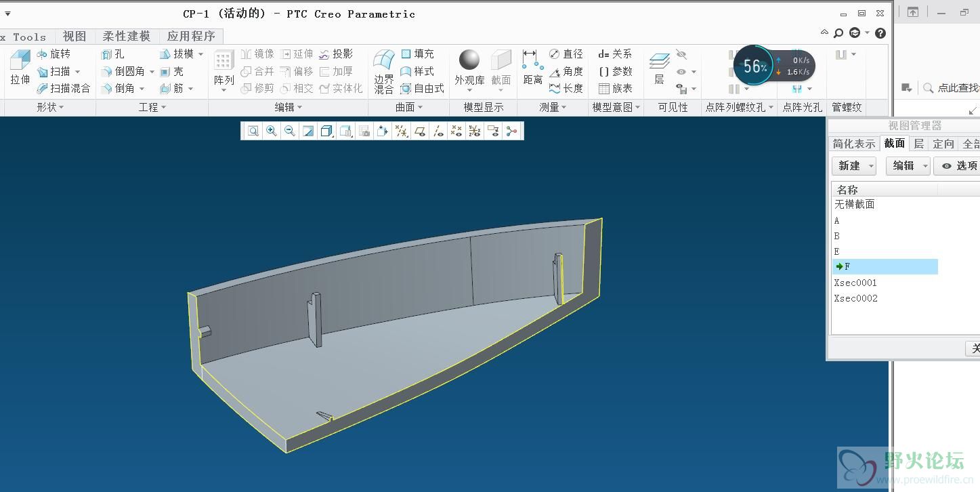This screenshot has width=980, height=492.
Task: Open 关系 (Relations) dialog
Action: click(615, 54)
